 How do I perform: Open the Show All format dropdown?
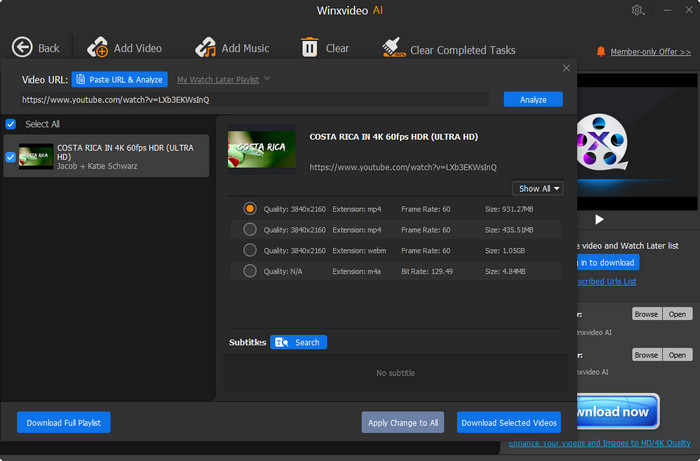point(538,188)
